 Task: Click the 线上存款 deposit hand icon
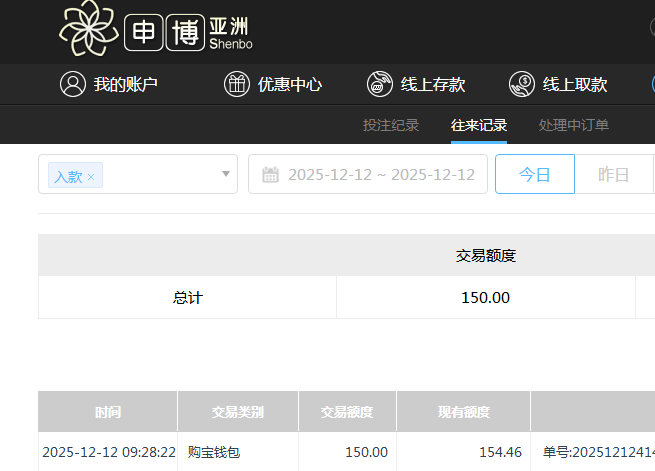(379, 84)
